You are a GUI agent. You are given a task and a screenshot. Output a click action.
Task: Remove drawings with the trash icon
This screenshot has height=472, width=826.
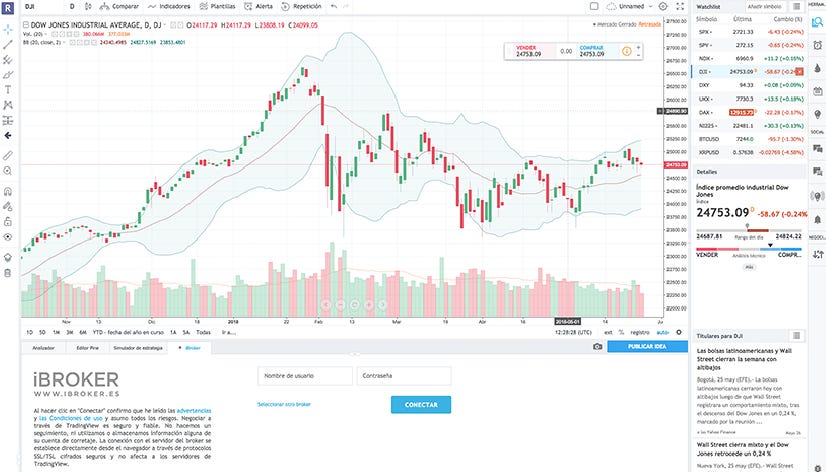coord(8,273)
